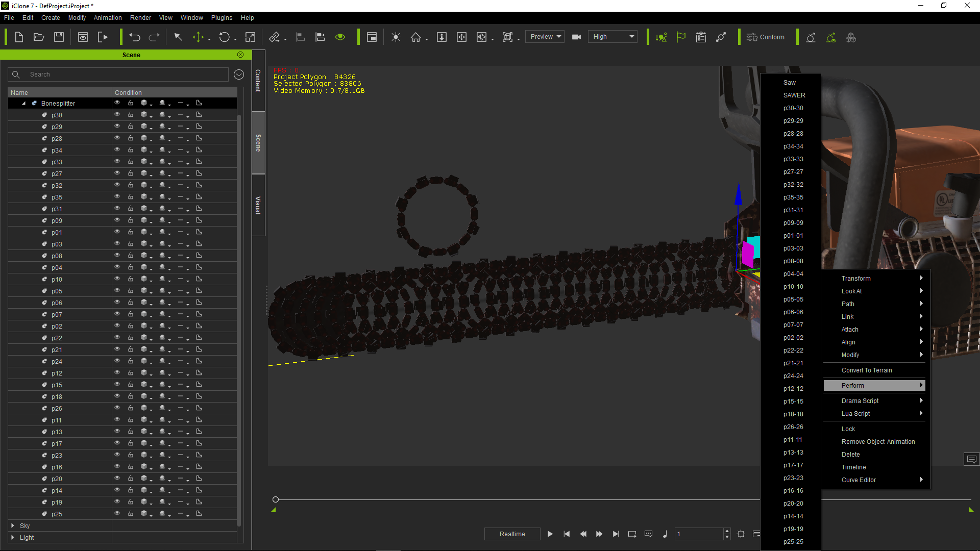
Task: Click the Export icon in toolbar
Action: [x=103, y=37]
